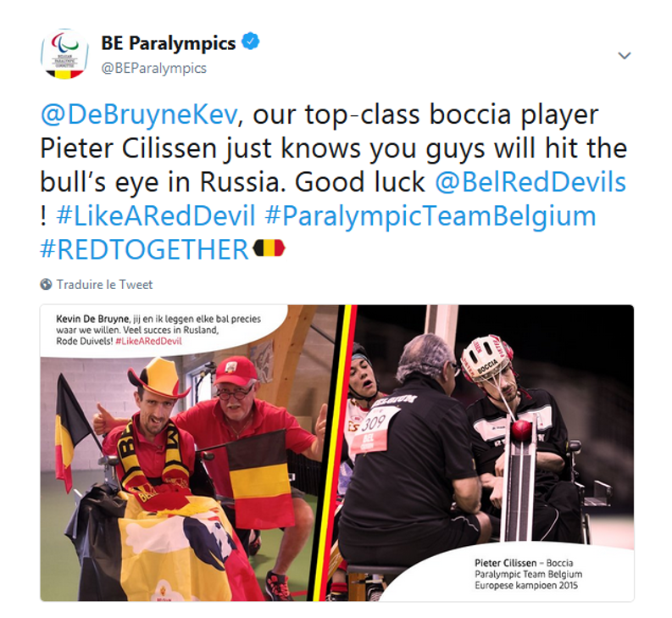The width and height of the screenshot is (672, 618).
Task: Open the BE Paralympics display name
Action: (x=169, y=43)
